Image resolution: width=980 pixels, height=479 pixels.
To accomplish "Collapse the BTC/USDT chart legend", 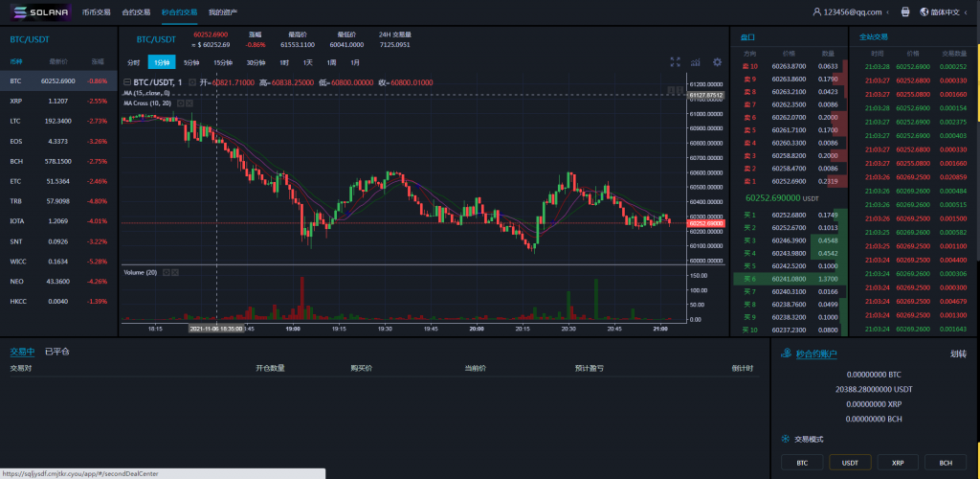I will 192,82.
